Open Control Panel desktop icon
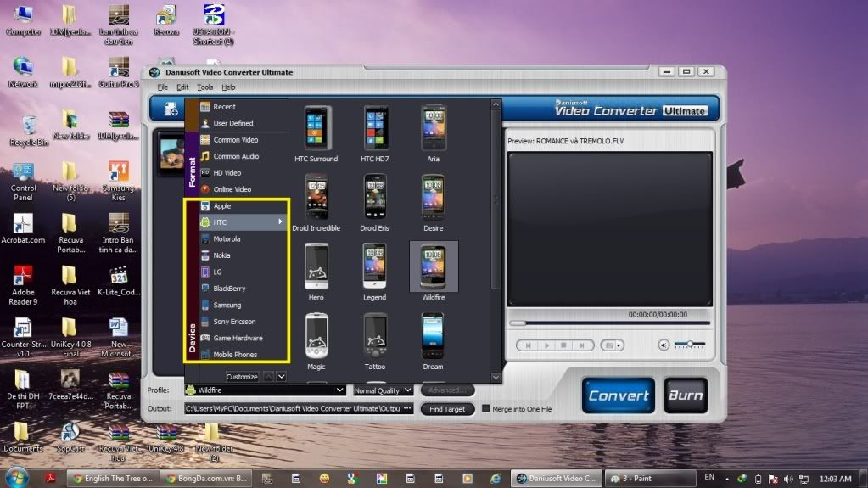The width and height of the screenshot is (868, 488). [23, 182]
